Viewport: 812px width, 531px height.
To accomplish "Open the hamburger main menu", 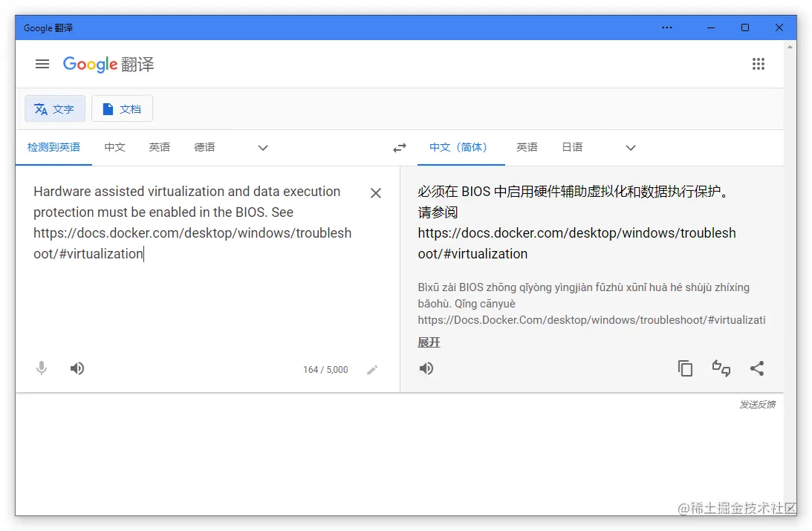I will tap(42, 64).
